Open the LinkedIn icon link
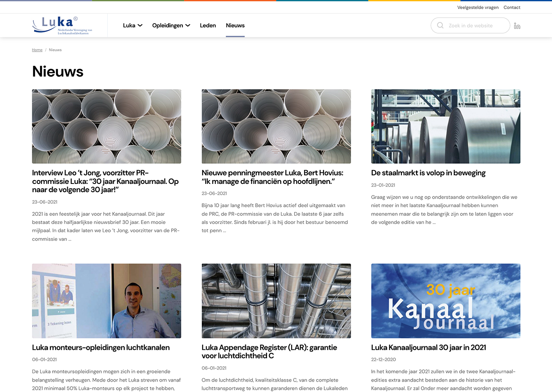The image size is (552, 392). (517, 26)
